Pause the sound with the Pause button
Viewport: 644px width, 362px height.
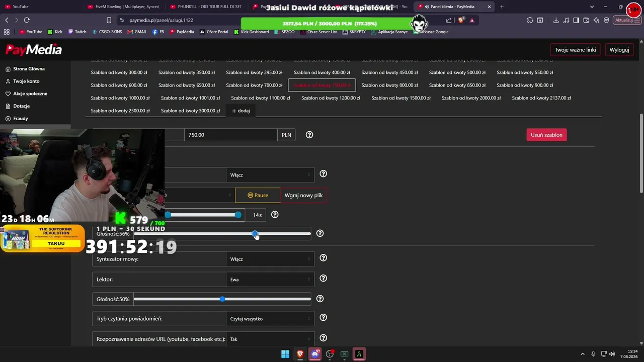click(258, 195)
